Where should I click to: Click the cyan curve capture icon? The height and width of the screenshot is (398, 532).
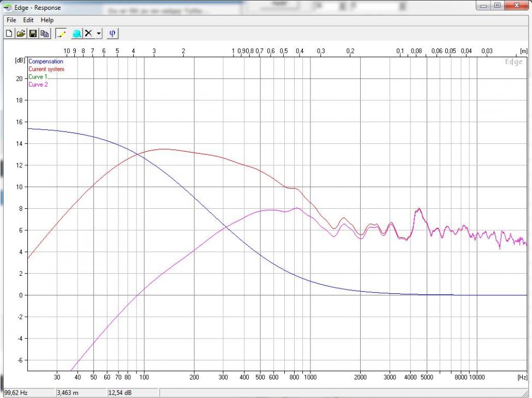pyautogui.click(x=77, y=34)
